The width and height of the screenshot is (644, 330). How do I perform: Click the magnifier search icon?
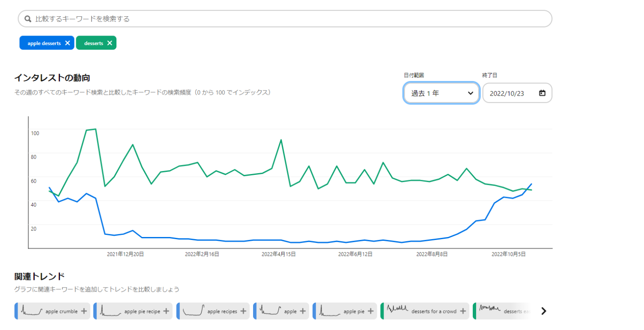(28, 19)
